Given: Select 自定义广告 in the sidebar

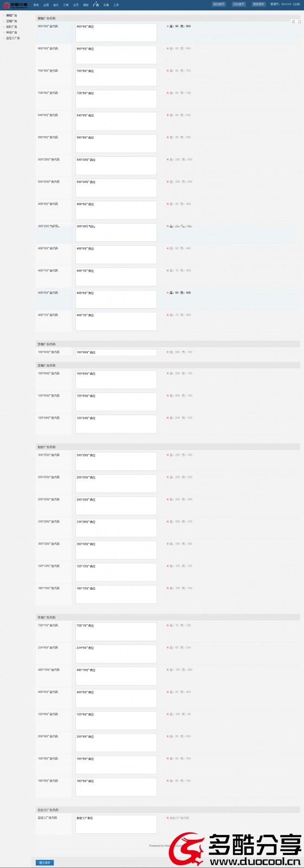Looking at the screenshot, I should coord(13,38).
